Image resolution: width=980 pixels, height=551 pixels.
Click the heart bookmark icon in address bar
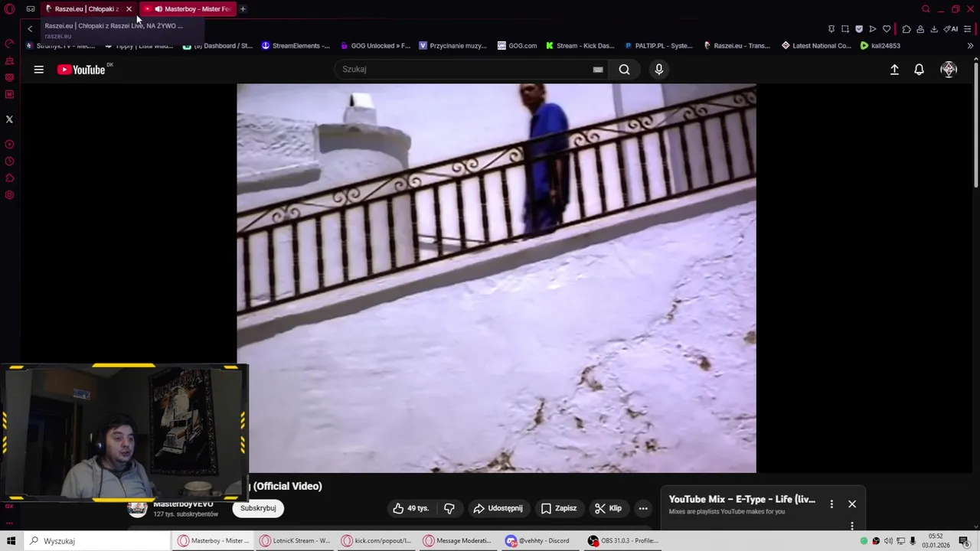pyautogui.click(x=887, y=29)
